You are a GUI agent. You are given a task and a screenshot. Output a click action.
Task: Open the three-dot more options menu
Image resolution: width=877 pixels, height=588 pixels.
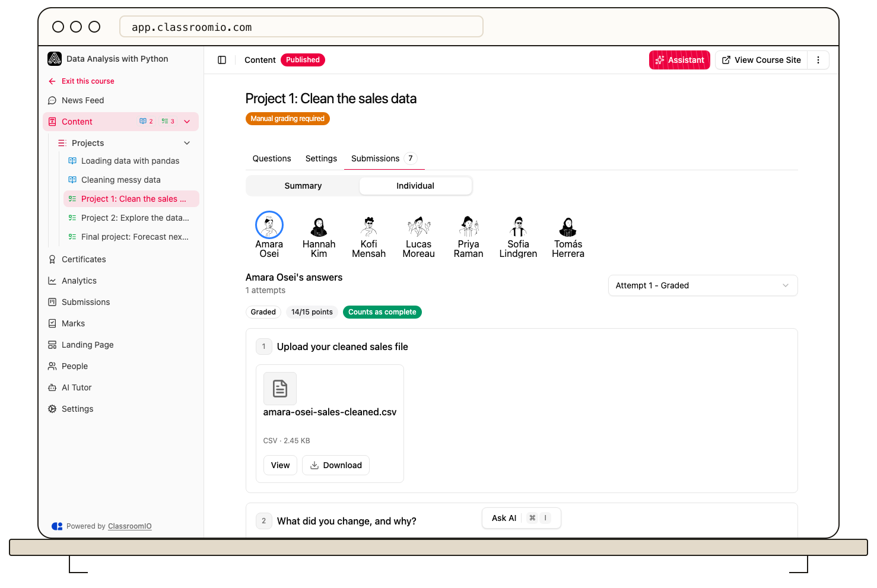818,60
